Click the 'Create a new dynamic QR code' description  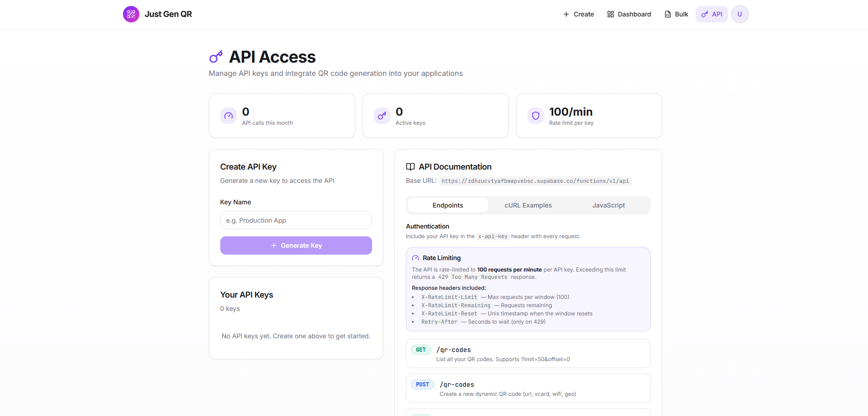click(x=508, y=394)
